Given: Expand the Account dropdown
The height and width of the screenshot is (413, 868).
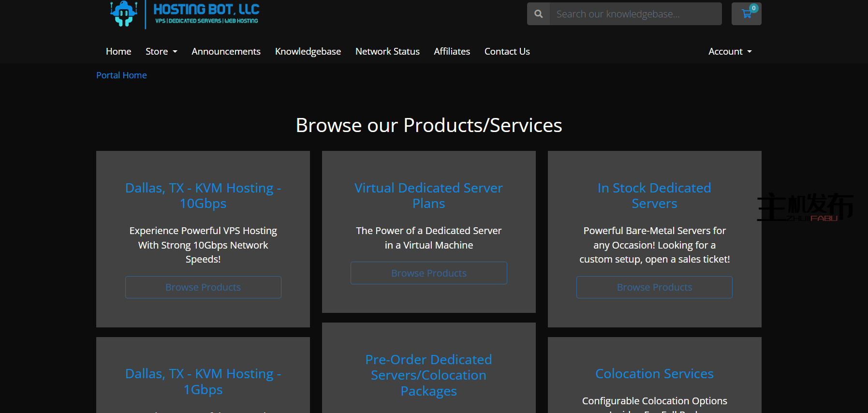Looking at the screenshot, I should pyautogui.click(x=730, y=51).
